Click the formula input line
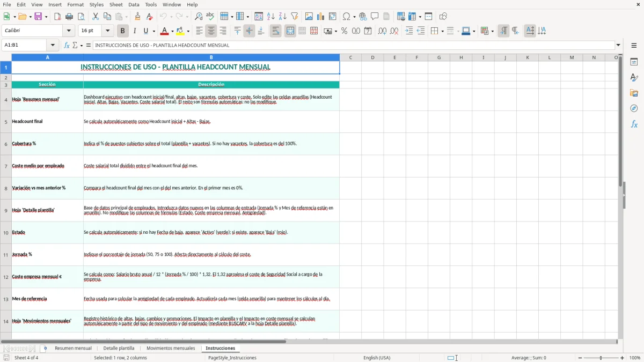 (x=354, y=45)
